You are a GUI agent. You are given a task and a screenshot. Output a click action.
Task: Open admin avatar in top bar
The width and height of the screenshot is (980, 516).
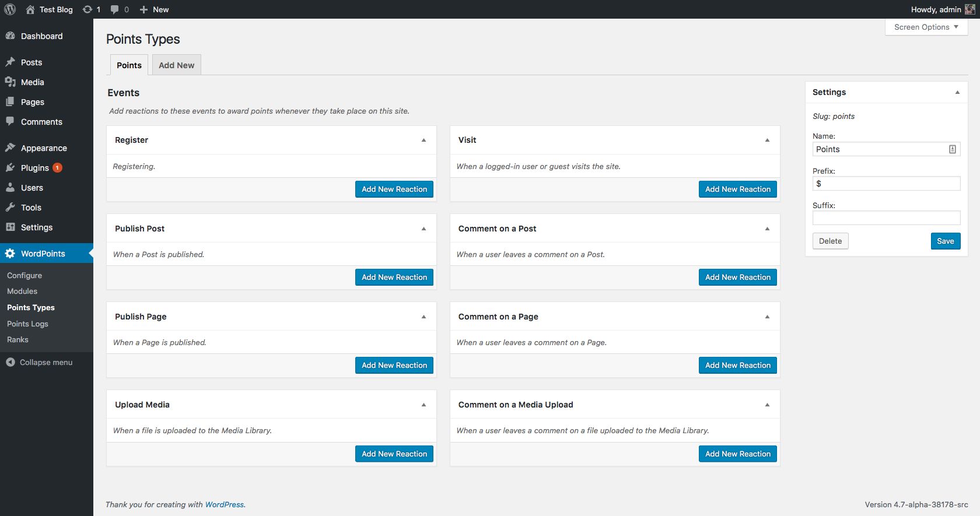(970, 9)
